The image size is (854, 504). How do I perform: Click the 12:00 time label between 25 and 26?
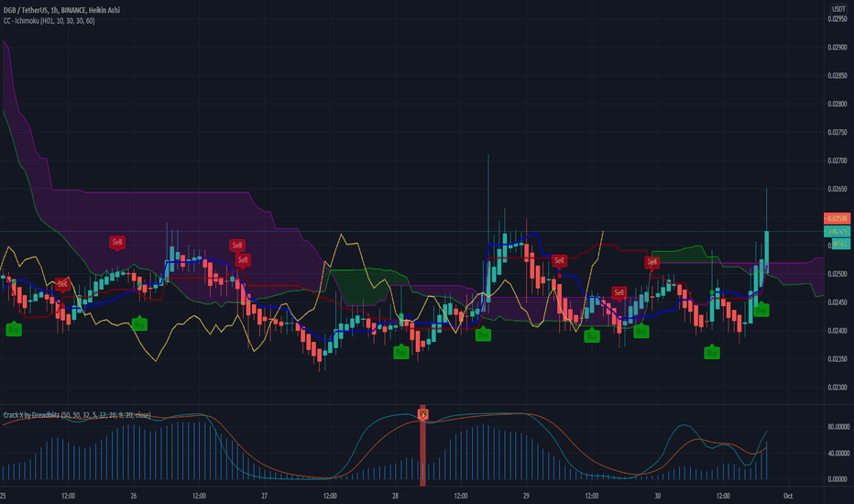pos(68,496)
